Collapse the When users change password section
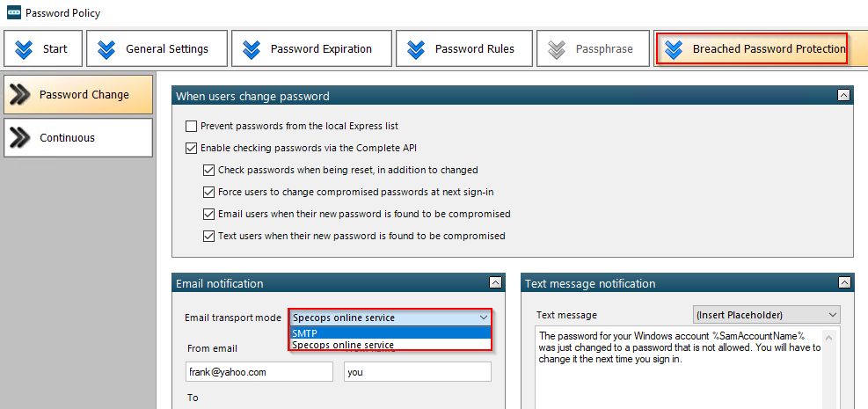Image resolution: width=868 pixels, height=409 pixels. point(843,96)
